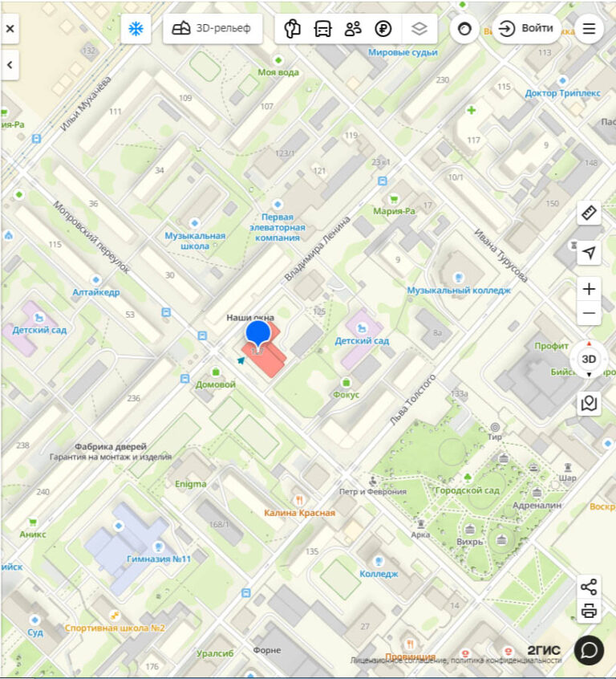Click the Колледж marker icon

click(x=379, y=562)
